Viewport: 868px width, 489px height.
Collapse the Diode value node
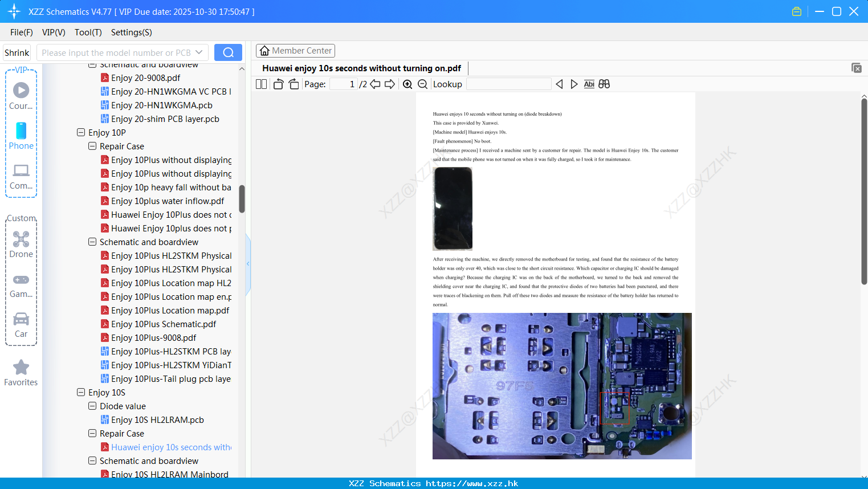coord(92,406)
